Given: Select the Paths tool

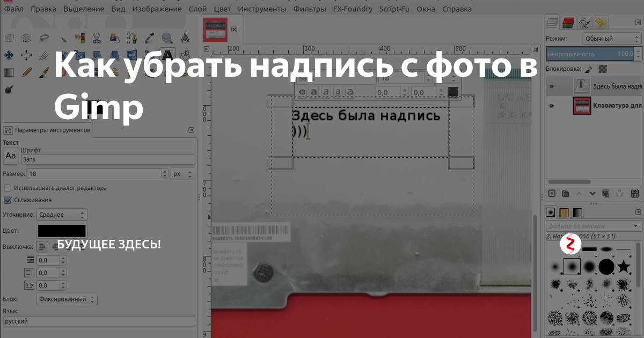Looking at the screenshot, I should tap(132, 38).
